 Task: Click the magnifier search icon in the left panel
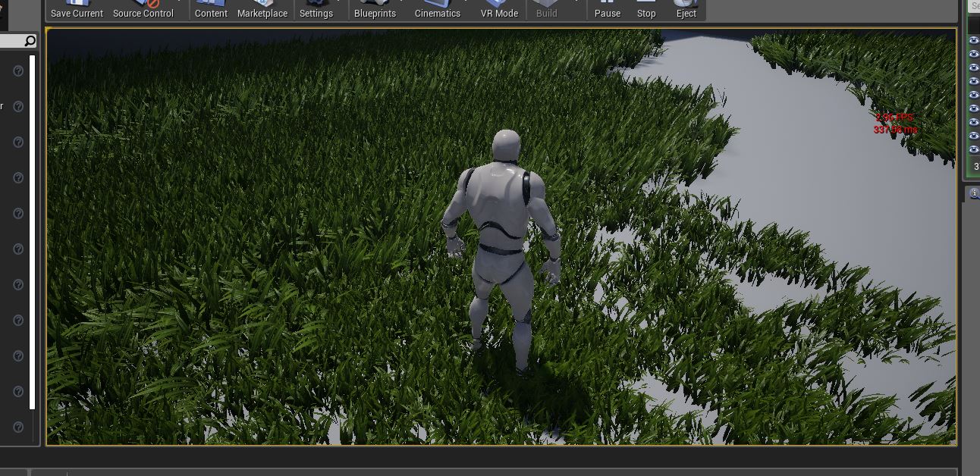[30, 41]
